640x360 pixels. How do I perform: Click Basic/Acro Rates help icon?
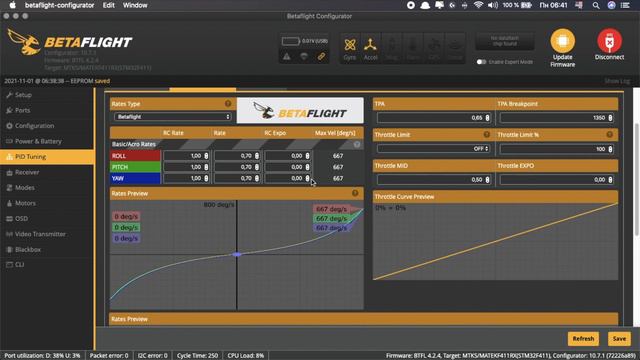coord(357,144)
